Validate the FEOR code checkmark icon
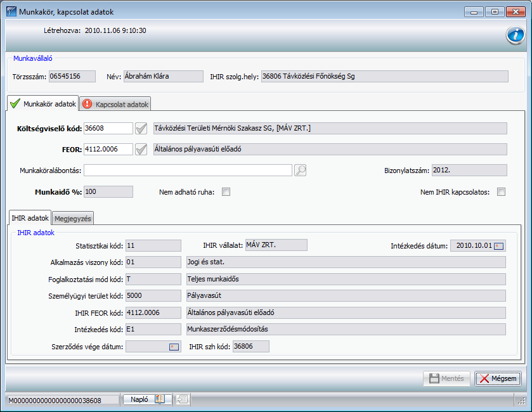532x412 pixels. (x=141, y=150)
